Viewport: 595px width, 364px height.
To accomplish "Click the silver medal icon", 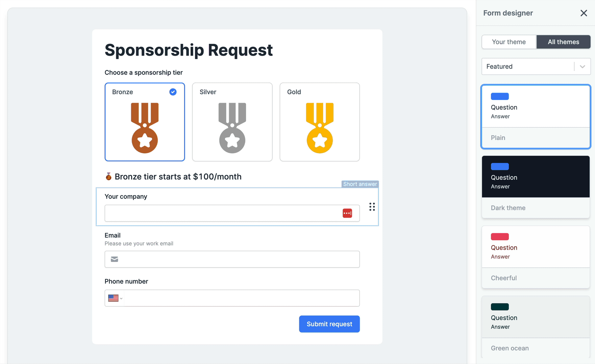I will tap(232, 128).
